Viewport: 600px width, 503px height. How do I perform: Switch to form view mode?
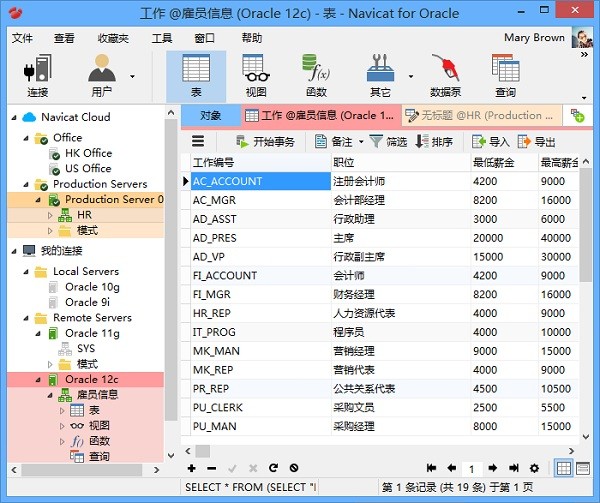[x=583, y=468]
